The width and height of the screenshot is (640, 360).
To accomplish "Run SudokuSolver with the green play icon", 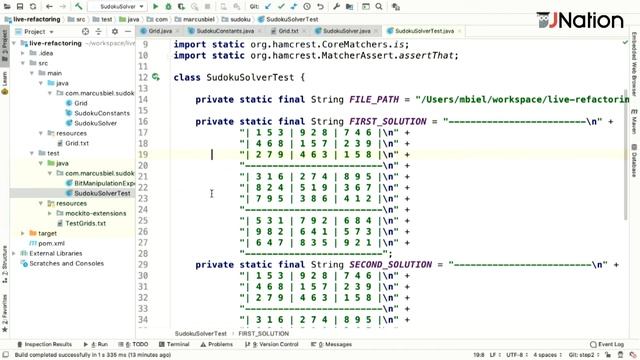I will (x=155, y=7).
